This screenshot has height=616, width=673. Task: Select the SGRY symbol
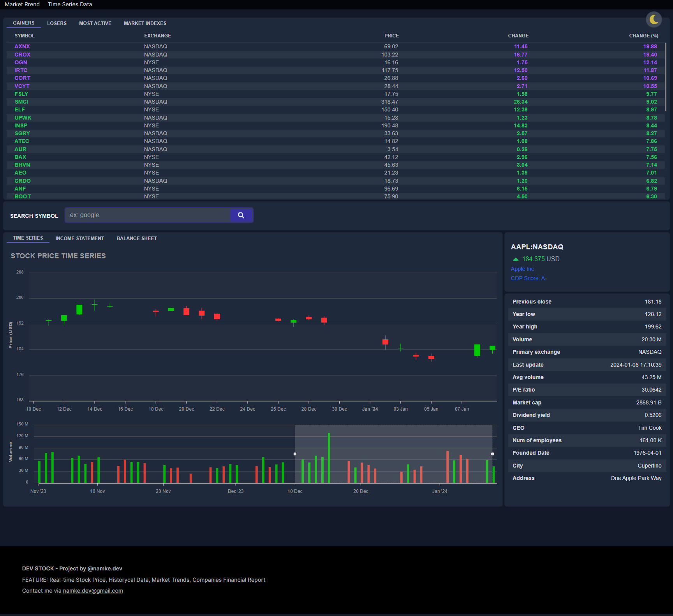point(22,133)
